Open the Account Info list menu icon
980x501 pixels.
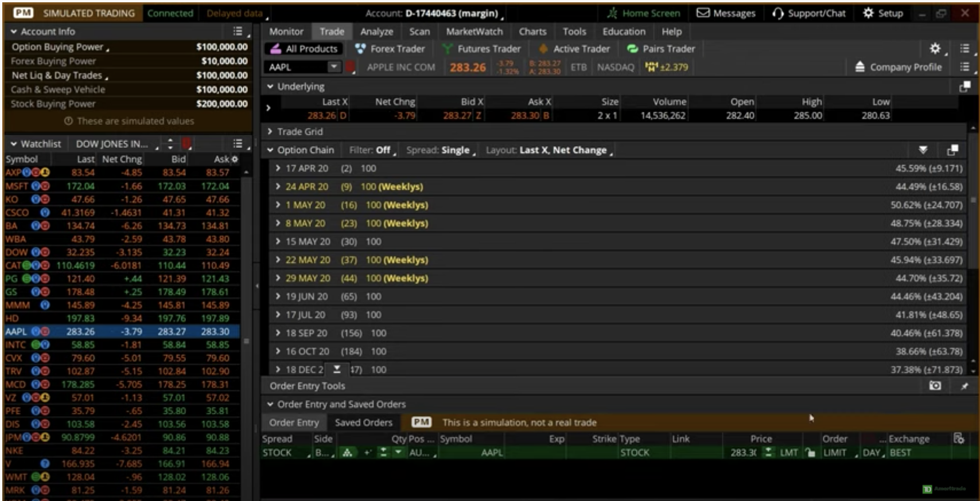238,32
